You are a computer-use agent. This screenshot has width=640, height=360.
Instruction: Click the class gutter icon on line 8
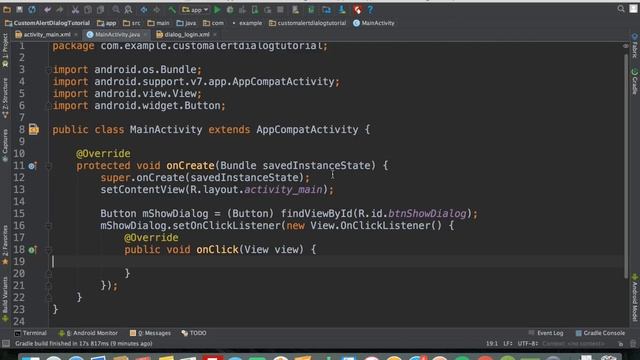(33, 130)
